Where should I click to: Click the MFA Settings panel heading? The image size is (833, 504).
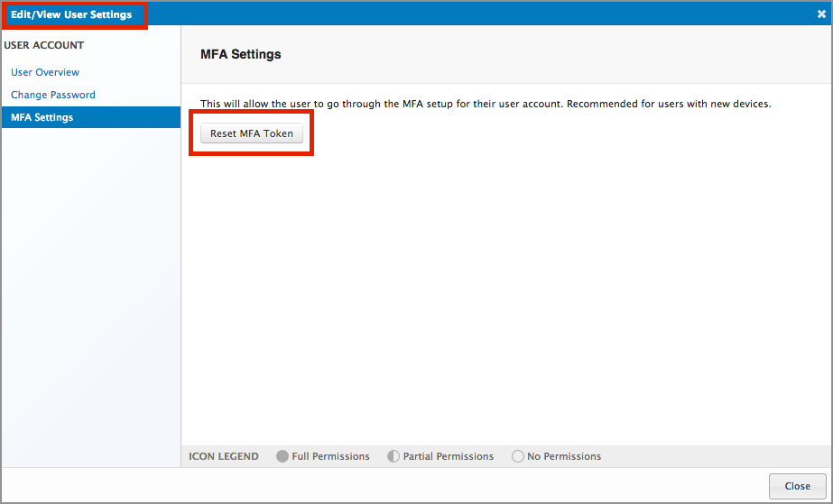click(241, 54)
